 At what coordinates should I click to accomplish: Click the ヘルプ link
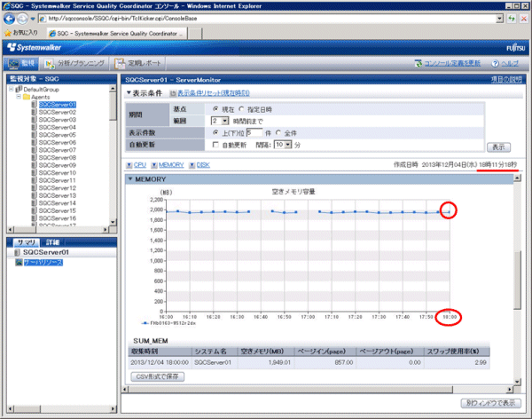(510, 63)
